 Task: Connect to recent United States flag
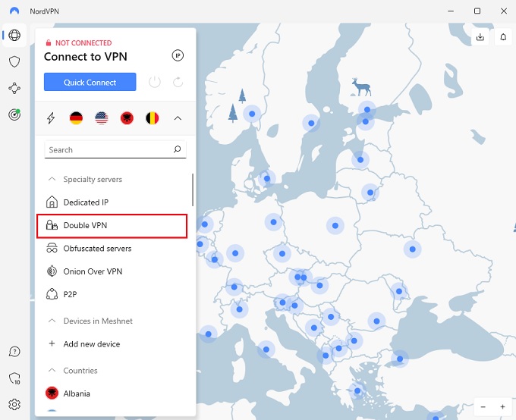102,118
